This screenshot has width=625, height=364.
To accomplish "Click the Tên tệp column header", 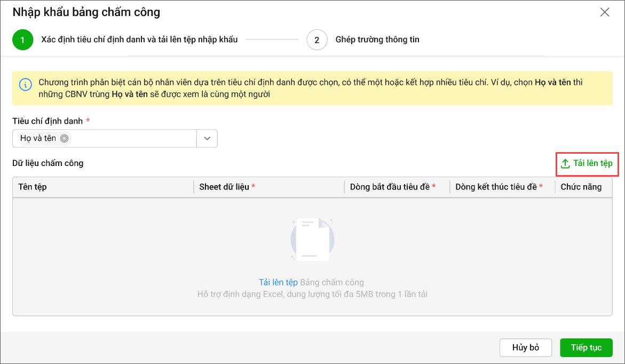I will pyautogui.click(x=33, y=187).
